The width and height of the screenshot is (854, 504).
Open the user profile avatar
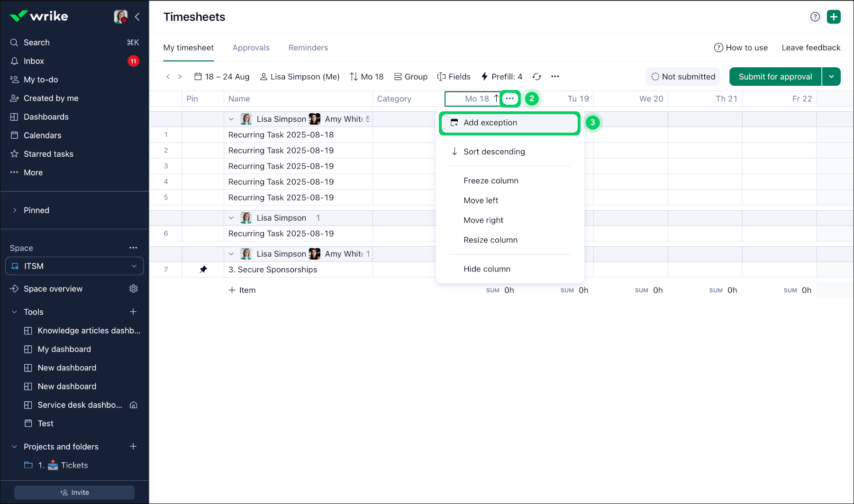pos(121,17)
